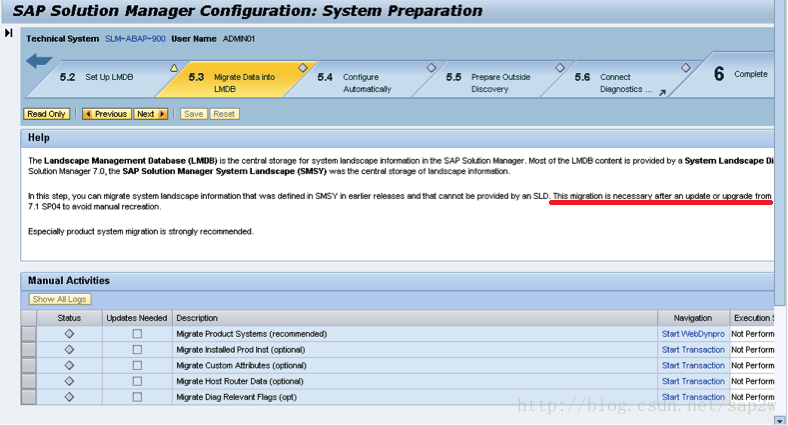The width and height of the screenshot is (788, 425).
Task: Click the warning triangle on step 5.2
Action: (x=174, y=68)
